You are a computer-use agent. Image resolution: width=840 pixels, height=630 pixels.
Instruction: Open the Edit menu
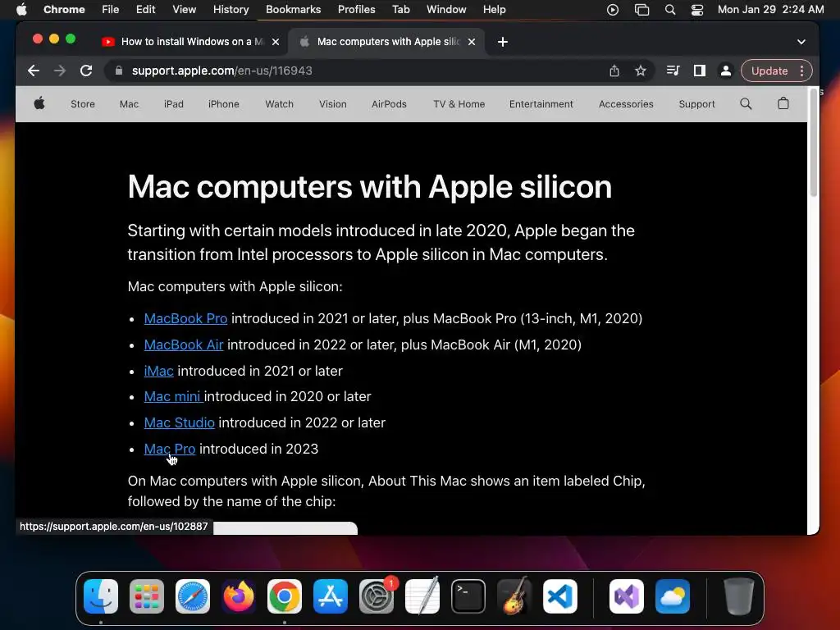pos(145,10)
